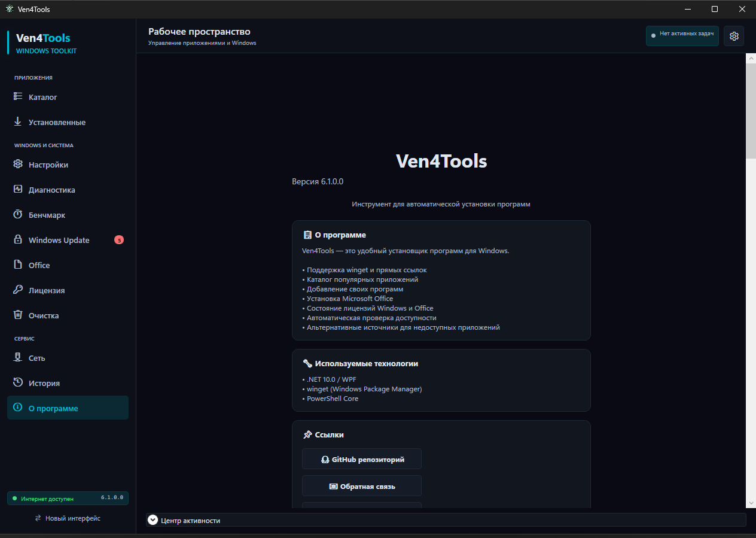
Task: Click the Ven4Tools title bar app icon
Action: pos(10,9)
